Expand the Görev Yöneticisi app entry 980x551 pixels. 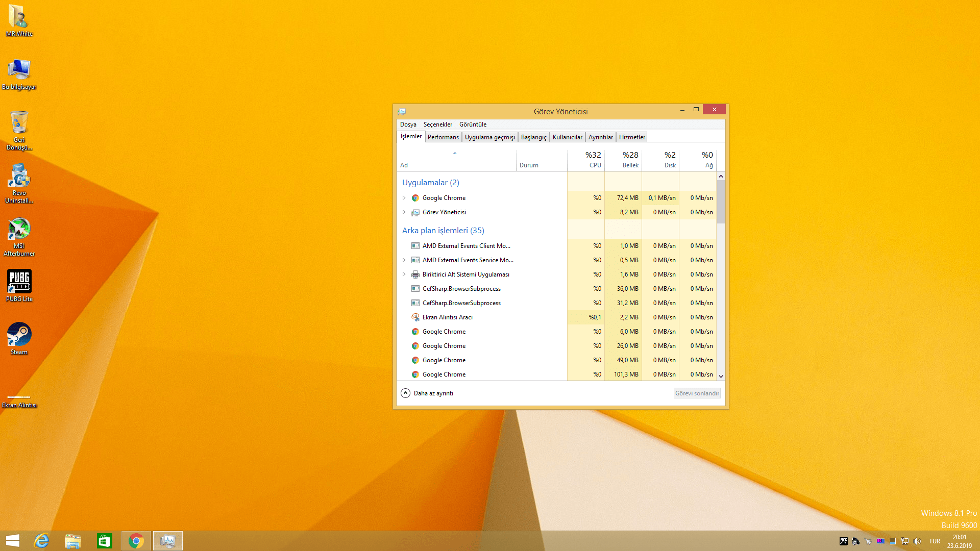tap(404, 212)
